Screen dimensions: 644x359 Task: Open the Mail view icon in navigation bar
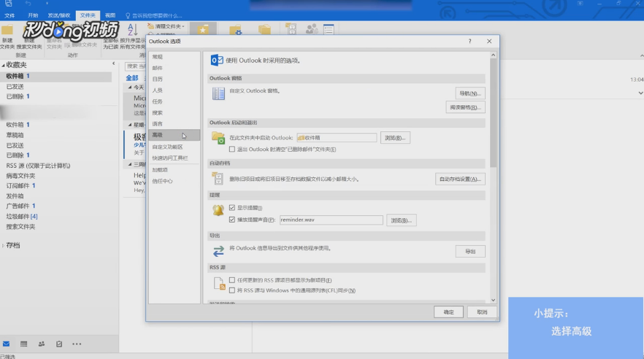tap(6, 344)
